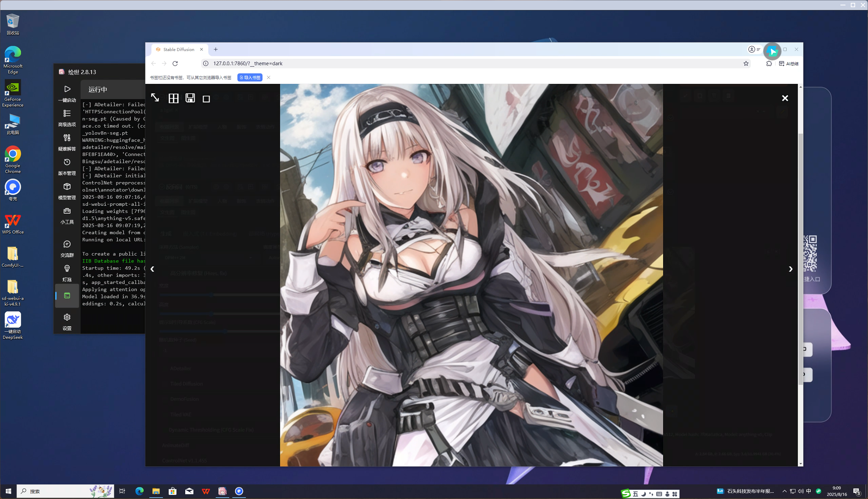This screenshot has width=868, height=499.
Task: Show previous image in lightbox
Action: coord(152,269)
